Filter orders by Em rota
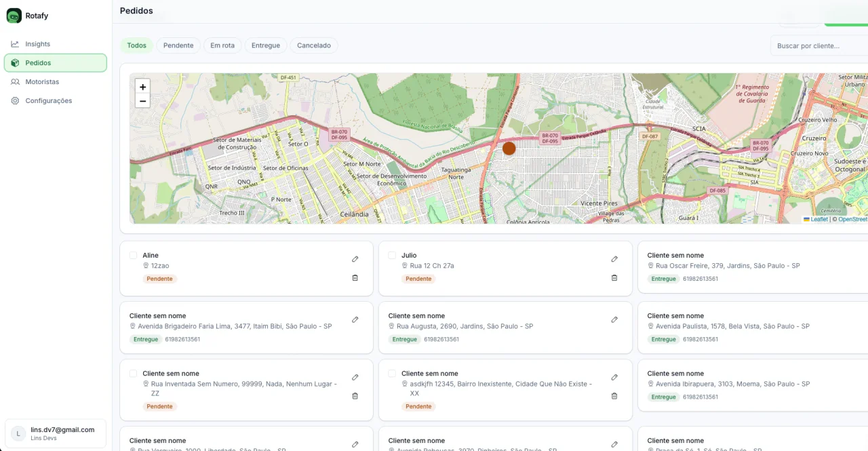The height and width of the screenshot is (451, 868). click(222, 45)
